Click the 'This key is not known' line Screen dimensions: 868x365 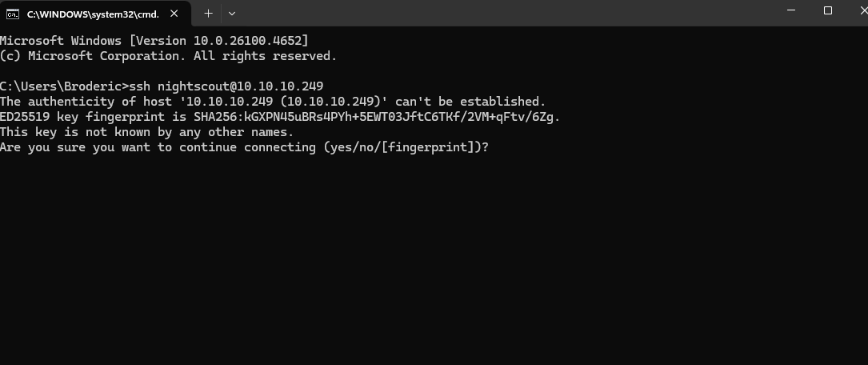click(146, 132)
